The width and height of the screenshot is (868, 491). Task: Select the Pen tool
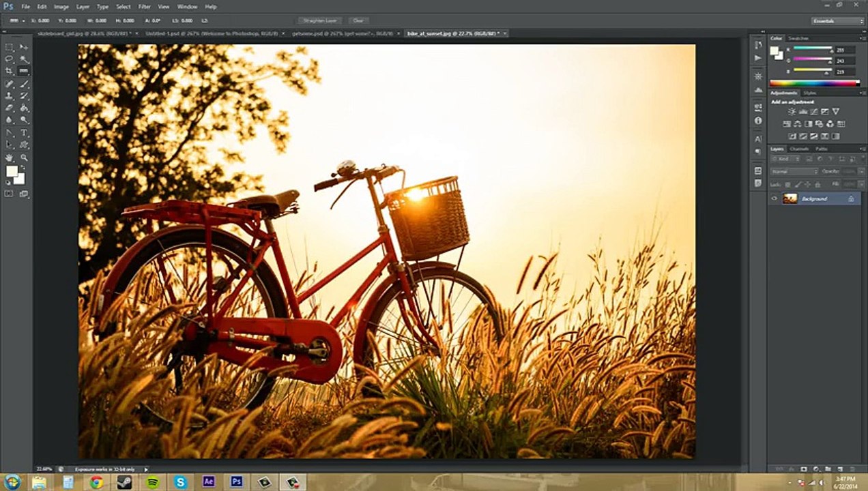click(10, 132)
